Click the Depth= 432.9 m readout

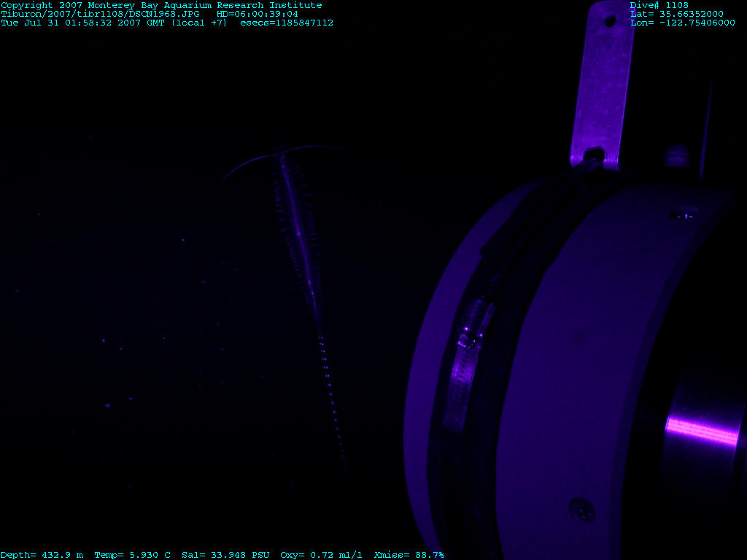pyautogui.click(x=42, y=555)
